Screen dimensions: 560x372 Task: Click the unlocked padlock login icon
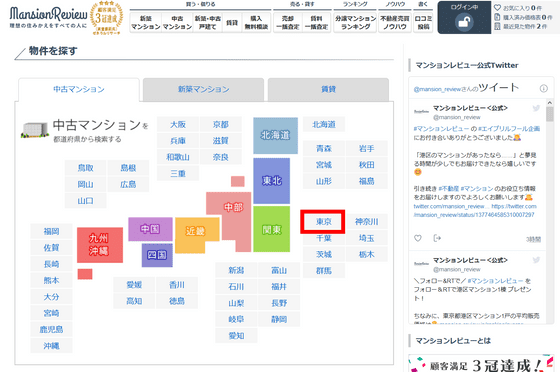point(464,22)
